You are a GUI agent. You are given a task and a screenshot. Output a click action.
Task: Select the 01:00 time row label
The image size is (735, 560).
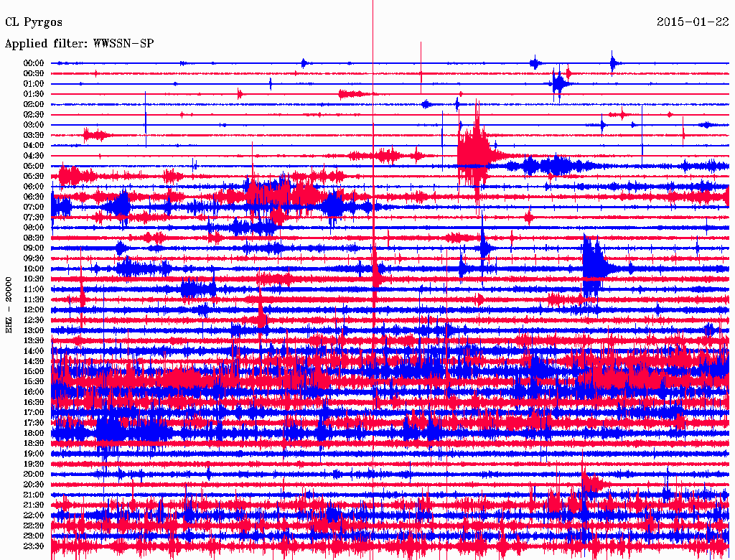34,84
